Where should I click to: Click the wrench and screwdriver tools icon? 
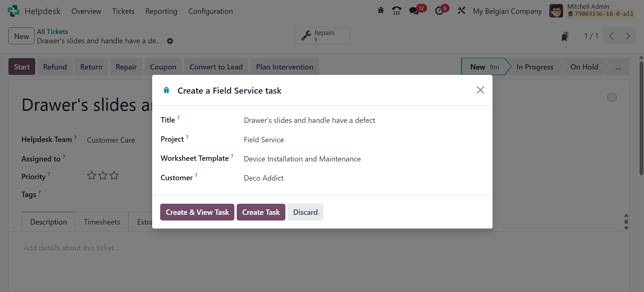pos(461,11)
